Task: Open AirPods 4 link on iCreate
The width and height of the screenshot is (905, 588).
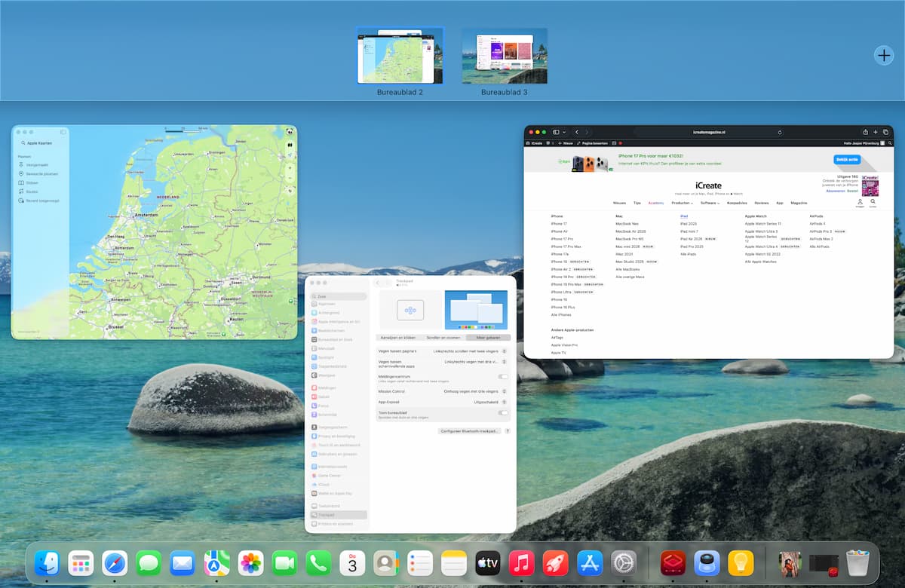Action: click(x=818, y=224)
